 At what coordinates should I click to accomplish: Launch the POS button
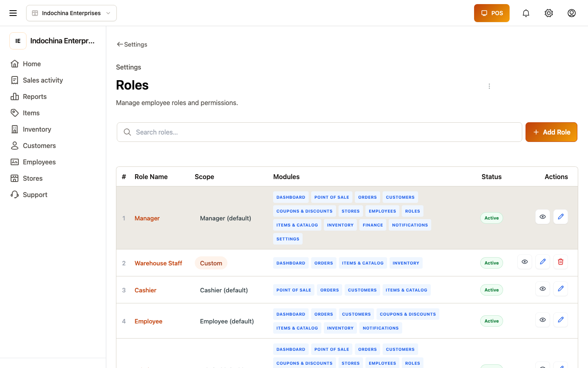pos(492,13)
